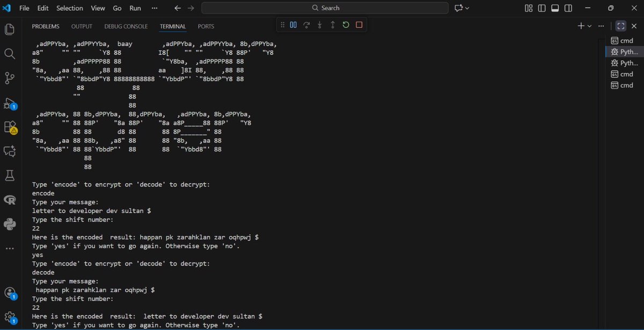This screenshot has width=644, height=330.
Task: Expand the Copilot chat dropdown arrow
Action: click(467, 8)
